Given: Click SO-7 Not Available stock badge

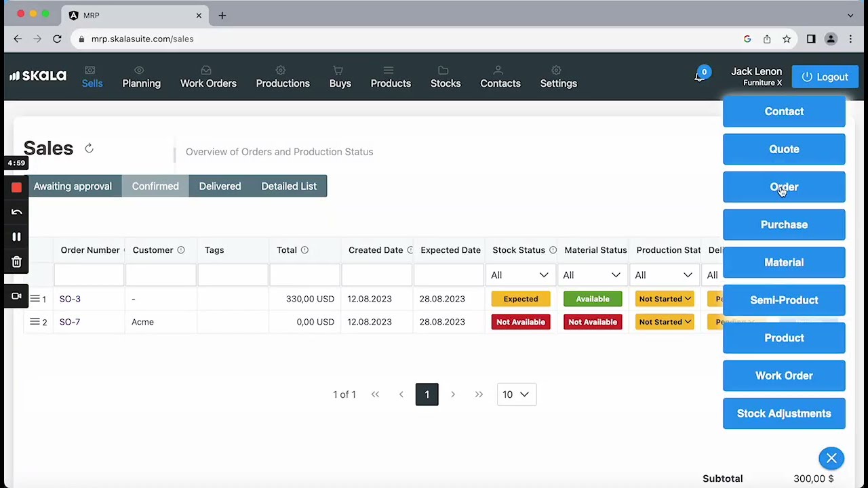Looking at the screenshot, I should 521,322.
